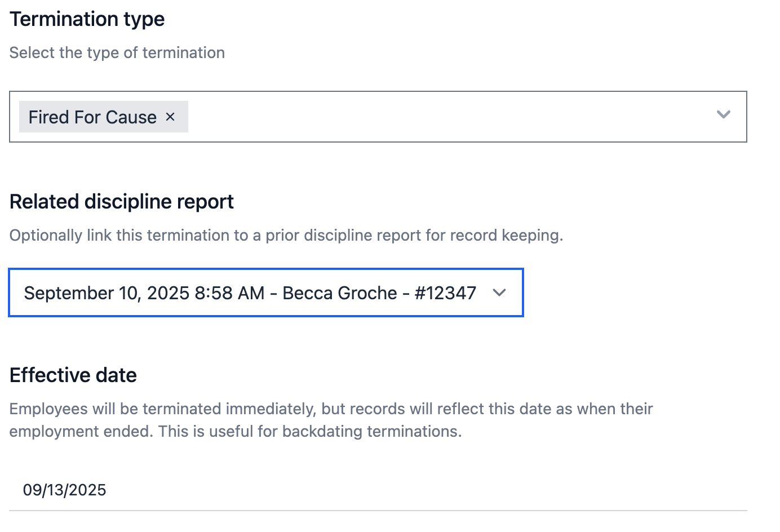Click the 'Select the type of termination' hint

[x=117, y=53]
